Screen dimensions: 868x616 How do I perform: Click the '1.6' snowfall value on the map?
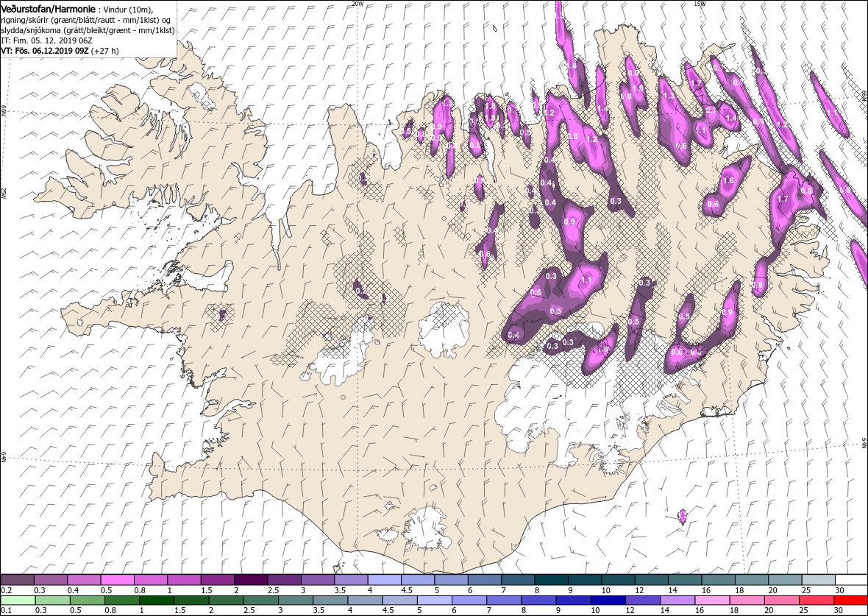coord(728,180)
